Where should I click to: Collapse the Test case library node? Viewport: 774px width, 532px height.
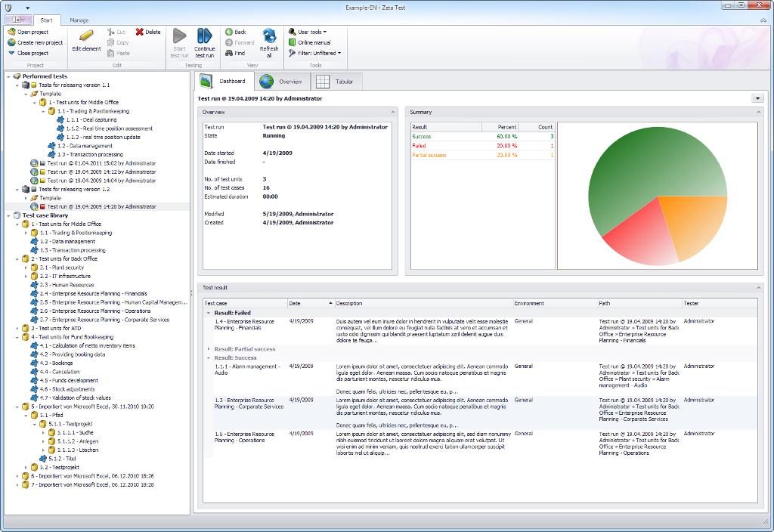click(x=8, y=215)
